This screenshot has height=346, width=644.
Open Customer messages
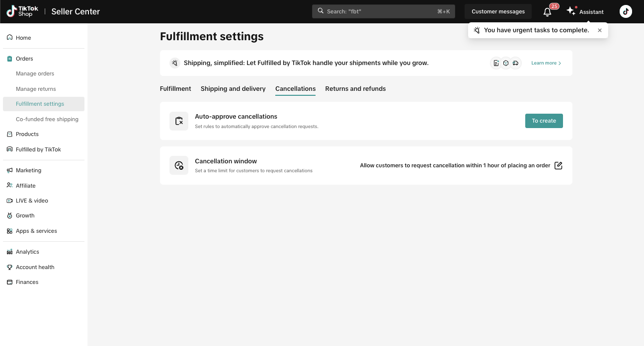(498, 11)
